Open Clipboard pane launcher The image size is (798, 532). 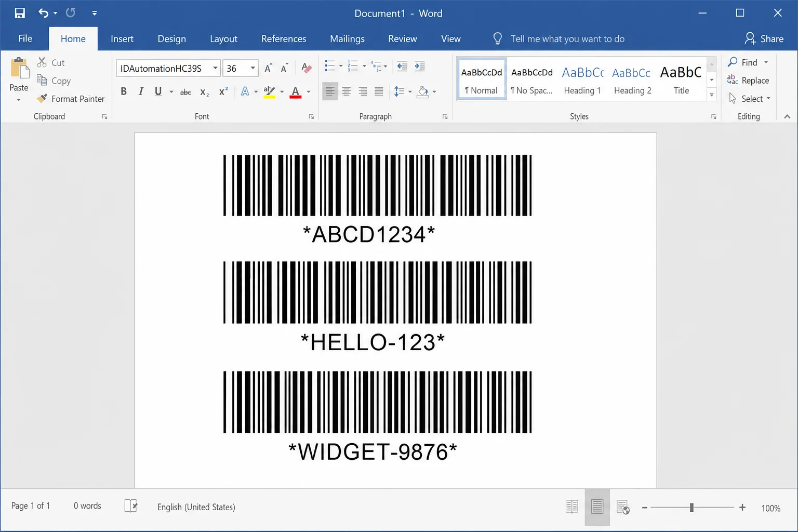click(104, 117)
